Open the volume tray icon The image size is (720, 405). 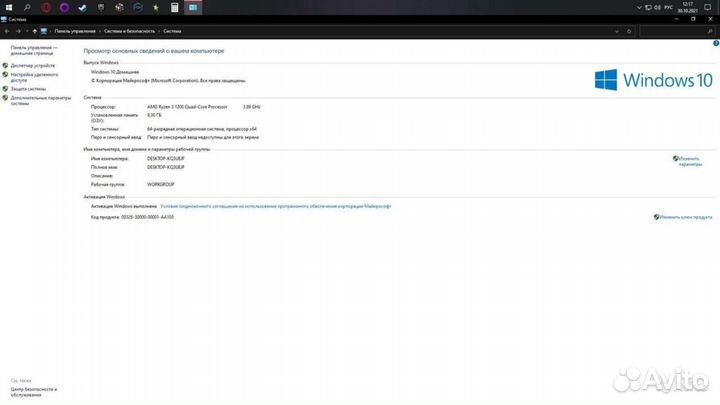pyautogui.click(x=657, y=7)
